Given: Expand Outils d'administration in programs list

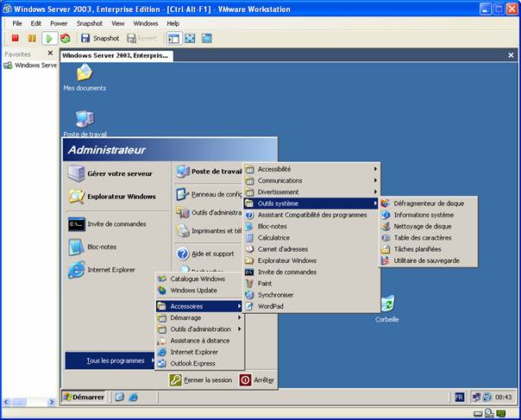Looking at the screenshot, I should tap(199, 329).
